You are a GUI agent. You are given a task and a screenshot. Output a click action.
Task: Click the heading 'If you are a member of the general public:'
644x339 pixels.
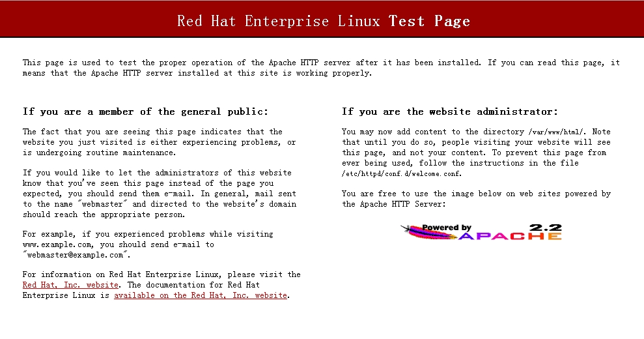coord(145,111)
